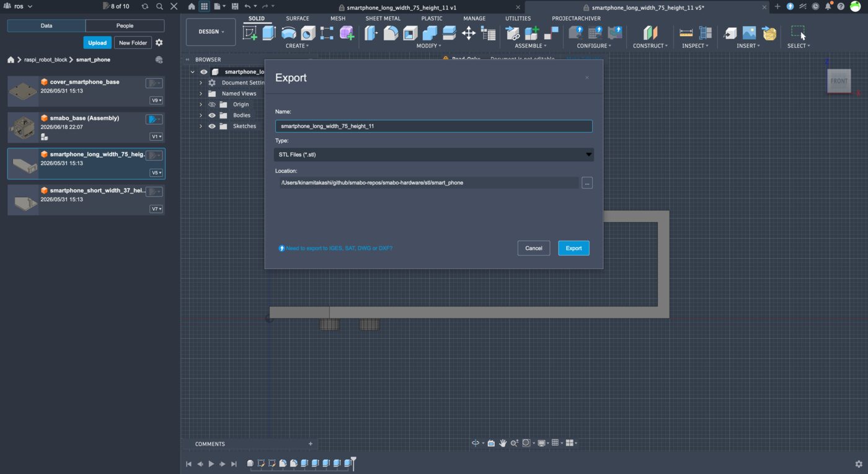
Task: Activate the Pan hand tool
Action: (503, 443)
